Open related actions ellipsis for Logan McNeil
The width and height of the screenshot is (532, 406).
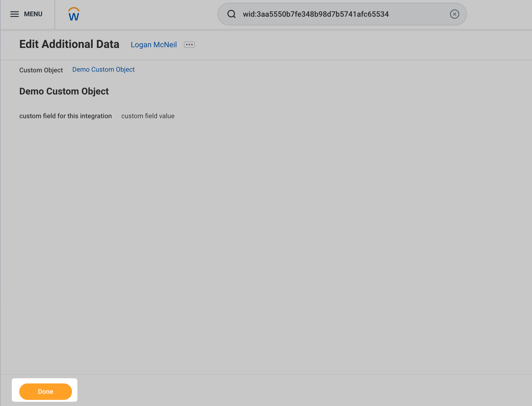[189, 45]
